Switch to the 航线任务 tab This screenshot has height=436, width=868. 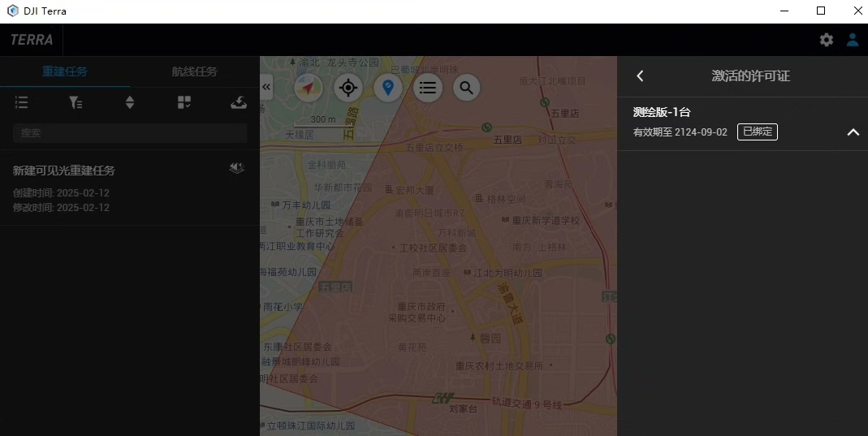(x=194, y=71)
